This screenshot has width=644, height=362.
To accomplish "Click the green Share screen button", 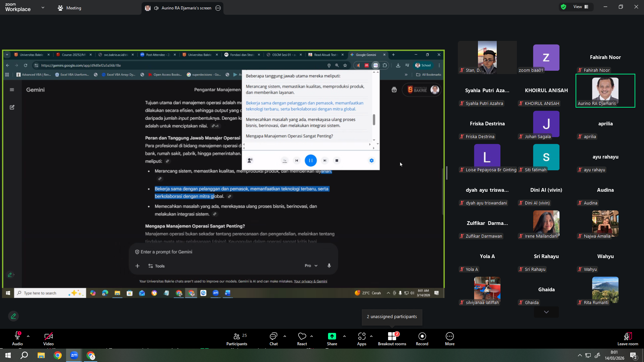I will coord(332,339).
